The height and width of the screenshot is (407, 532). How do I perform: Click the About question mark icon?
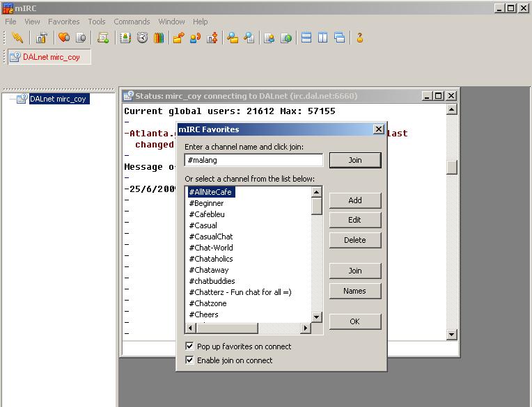(x=359, y=38)
